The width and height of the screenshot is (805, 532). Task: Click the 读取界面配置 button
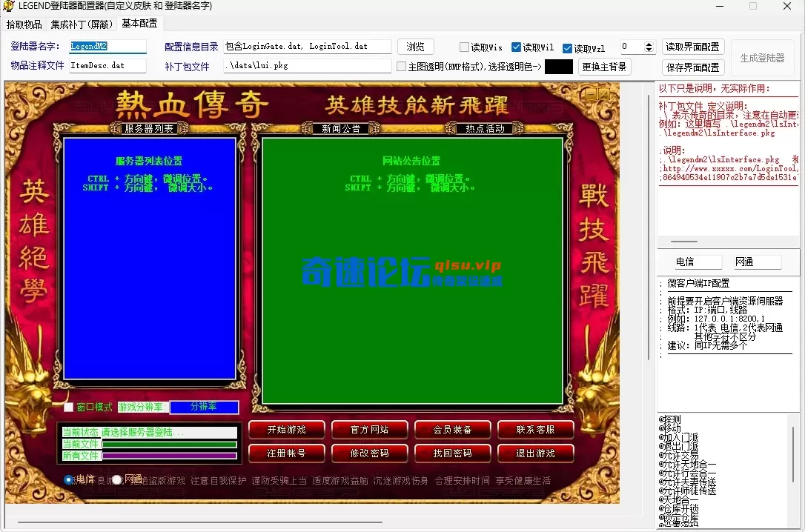[x=692, y=47]
